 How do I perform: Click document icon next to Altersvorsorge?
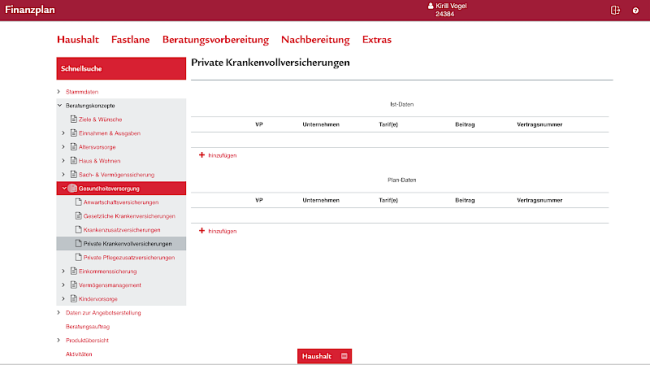pyautogui.click(x=73, y=146)
